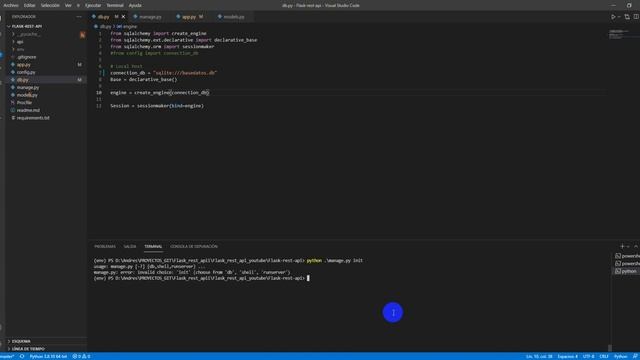Open the Selección menu
640x360 pixels.
[50, 5]
